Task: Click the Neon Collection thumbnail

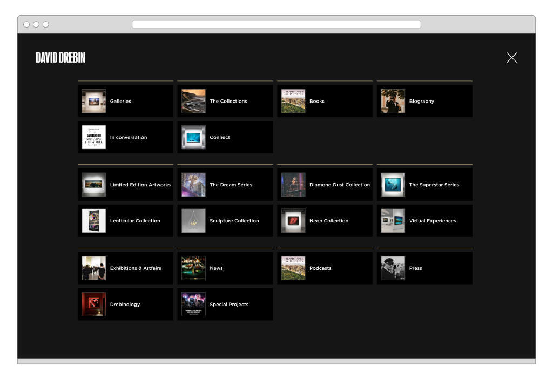Action: (293, 221)
